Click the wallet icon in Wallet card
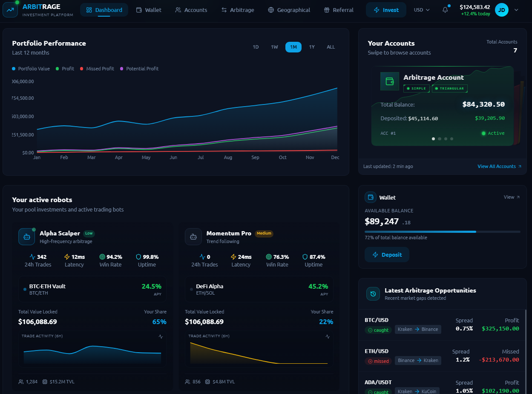The width and height of the screenshot is (532, 394). click(x=371, y=197)
